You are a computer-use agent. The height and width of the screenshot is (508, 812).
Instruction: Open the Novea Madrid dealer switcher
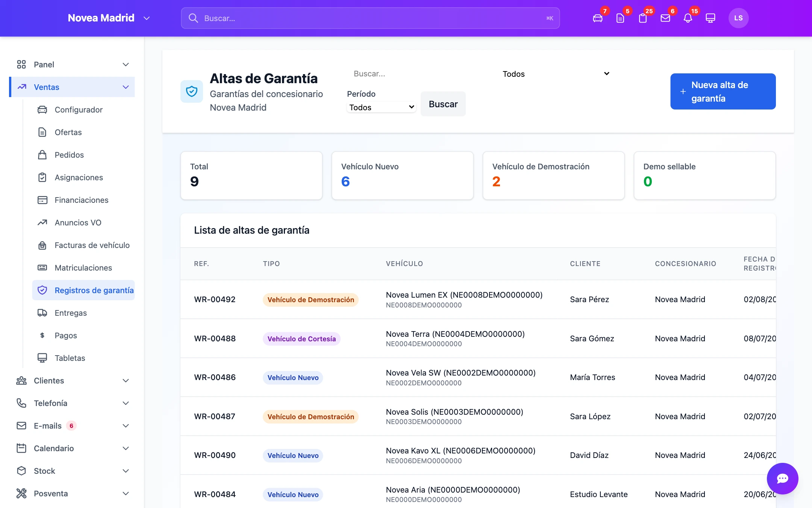[x=109, y=18]
